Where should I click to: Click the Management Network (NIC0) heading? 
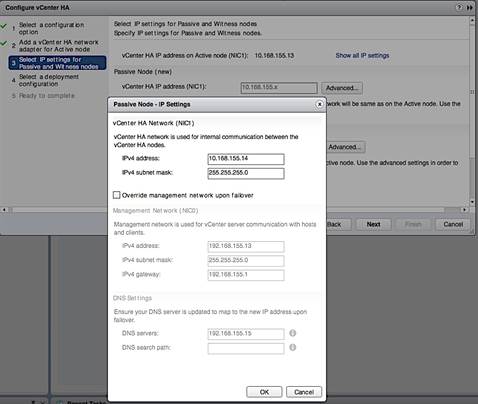(x=155, y=211)
